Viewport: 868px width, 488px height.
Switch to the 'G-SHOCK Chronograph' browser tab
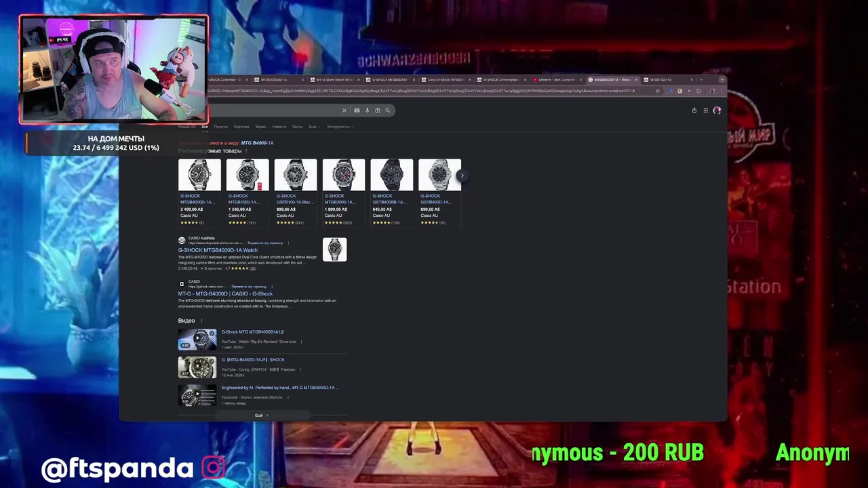click(502, 80)
